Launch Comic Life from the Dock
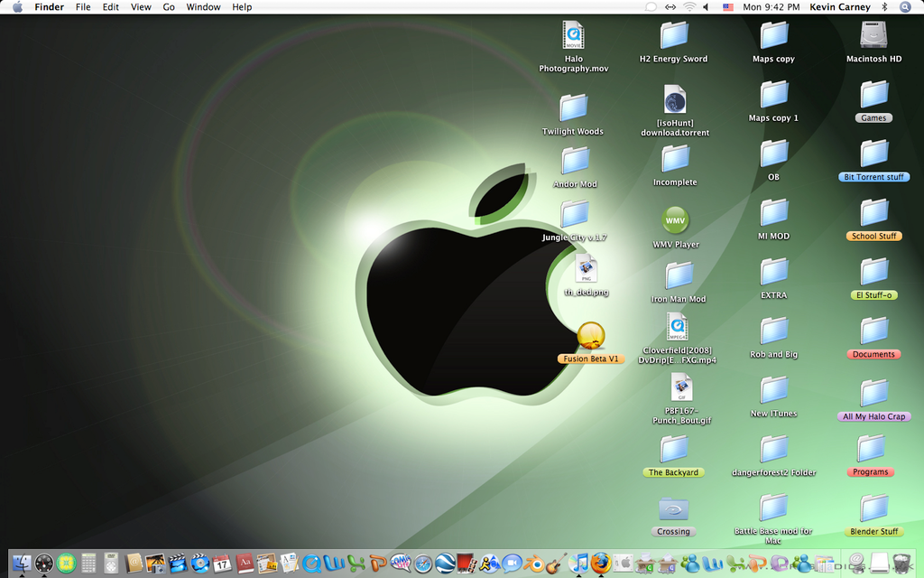Screen dimensions: 924x578 [x=401, y=564]
